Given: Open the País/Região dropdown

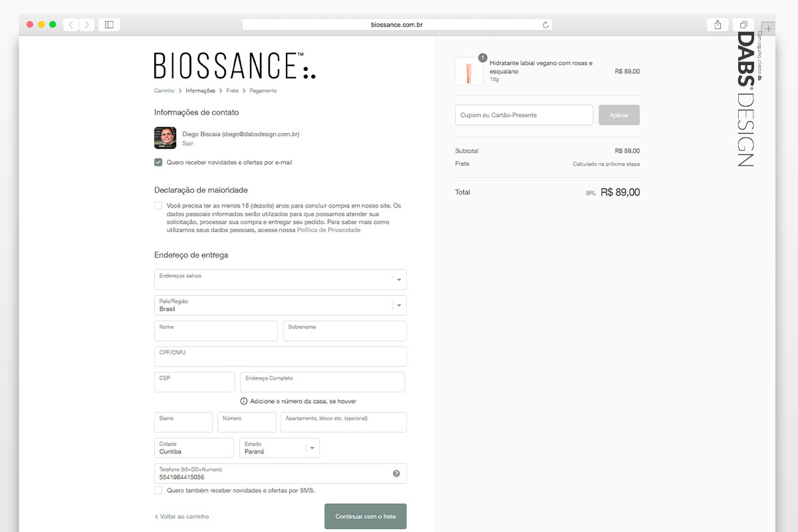Looking at the screenshot, I should [x=280, y=305].
